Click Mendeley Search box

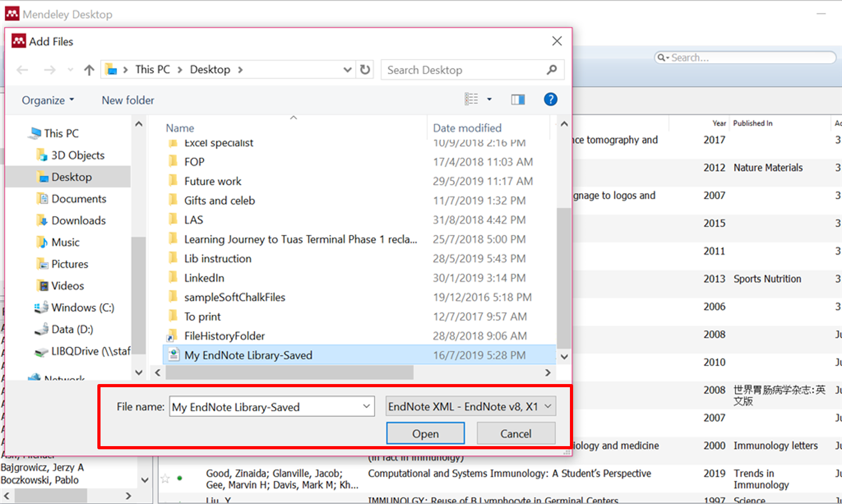coord(745,57)
